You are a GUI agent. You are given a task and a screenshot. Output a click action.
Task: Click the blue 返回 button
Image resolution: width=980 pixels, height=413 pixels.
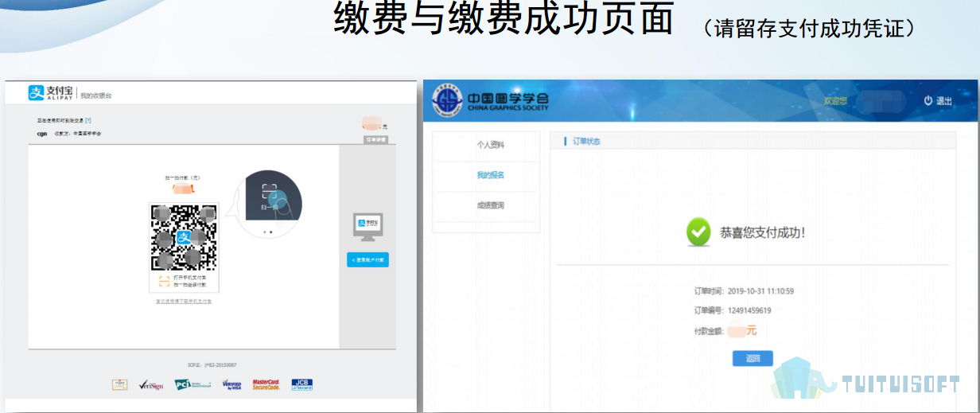pos(752,358)
